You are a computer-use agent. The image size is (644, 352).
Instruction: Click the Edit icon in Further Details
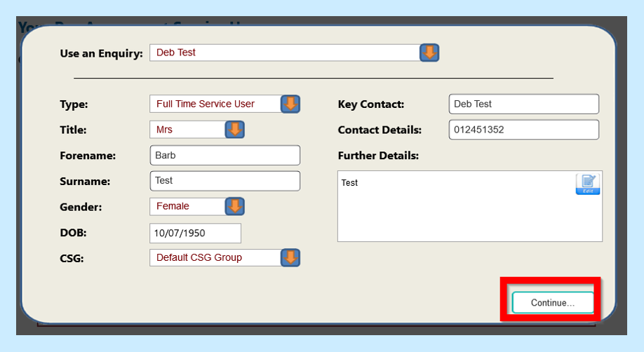(587, 184)
